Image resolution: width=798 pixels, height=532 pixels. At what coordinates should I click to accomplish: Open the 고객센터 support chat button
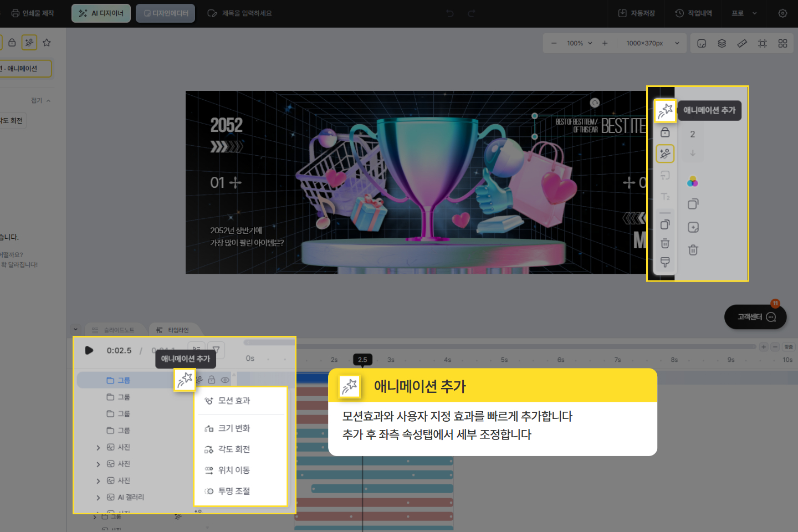[755, 317]
